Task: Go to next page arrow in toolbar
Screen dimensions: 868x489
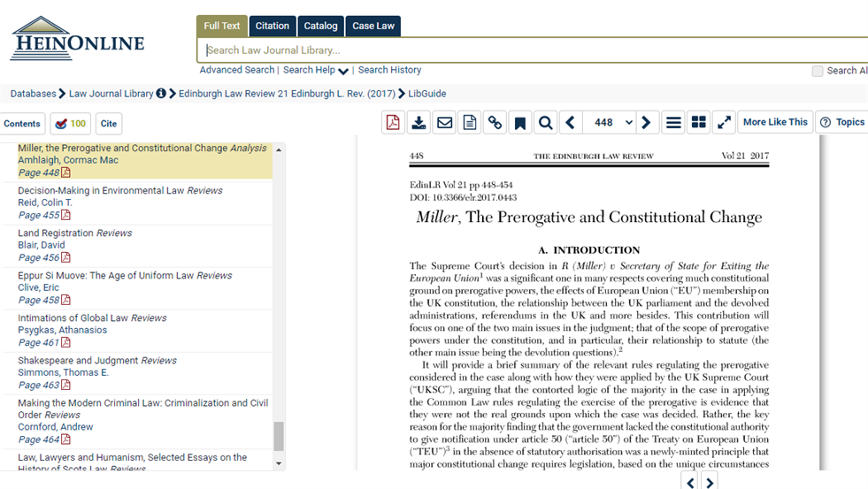Action: (x=647, y=122)
